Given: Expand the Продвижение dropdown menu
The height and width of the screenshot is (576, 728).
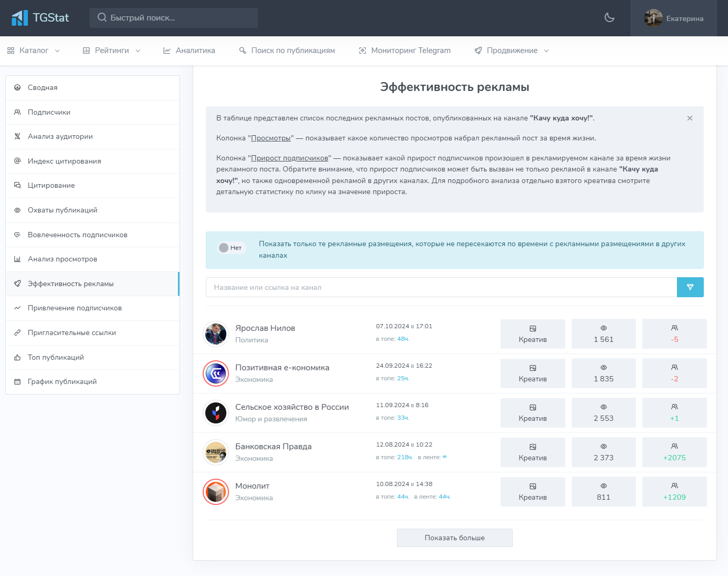Looking at the screenshot, I should [x=512, y=50].
